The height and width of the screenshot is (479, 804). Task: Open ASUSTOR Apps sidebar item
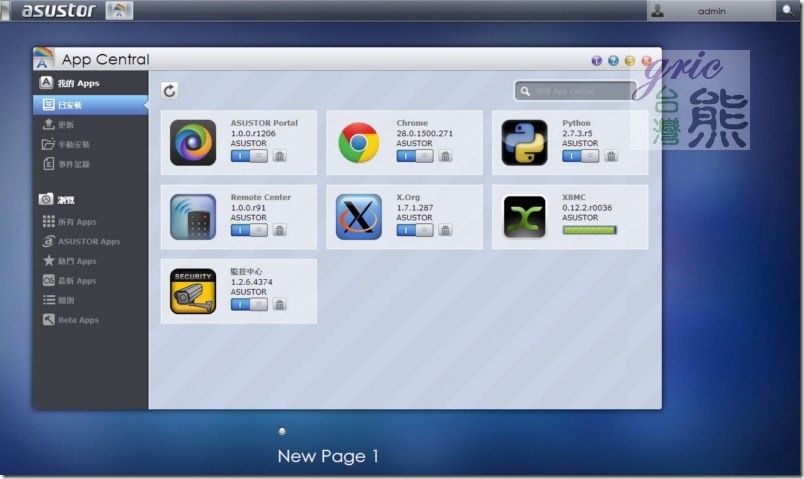[91, 241]
